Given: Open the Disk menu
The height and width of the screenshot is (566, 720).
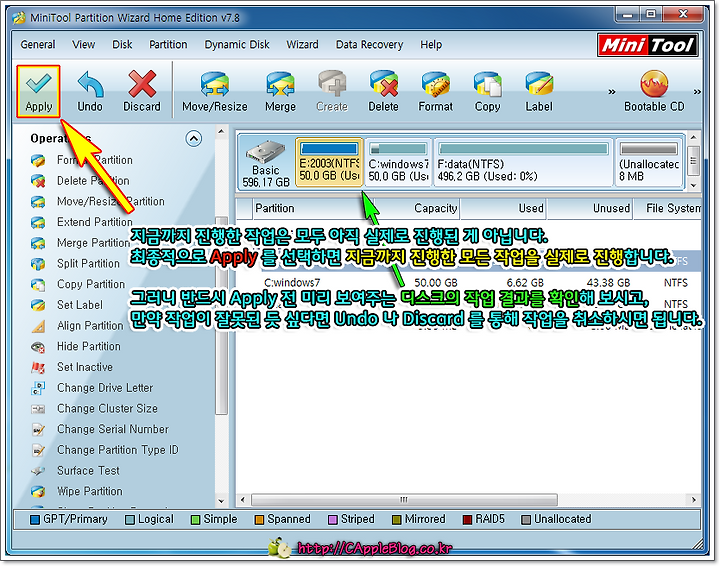Looking at the screenshot, I should point(122,45).
